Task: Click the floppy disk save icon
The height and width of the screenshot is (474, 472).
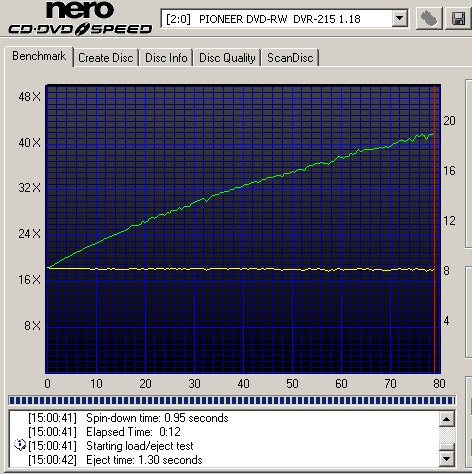Action: coord(458,19)
